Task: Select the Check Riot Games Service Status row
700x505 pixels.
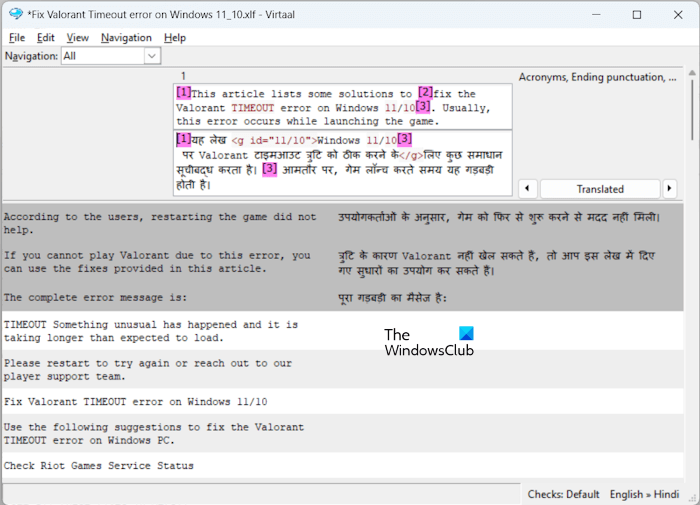Action: [x=342, y=466]
